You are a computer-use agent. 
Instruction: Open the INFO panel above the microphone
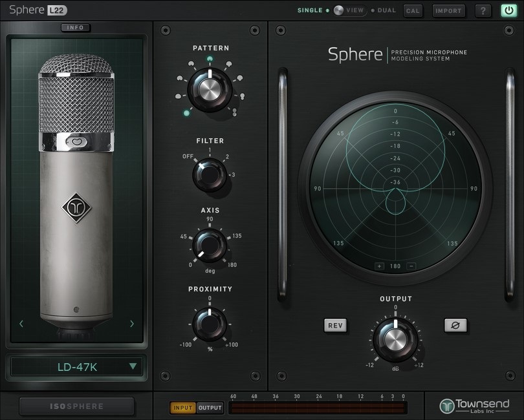[76, 28]
